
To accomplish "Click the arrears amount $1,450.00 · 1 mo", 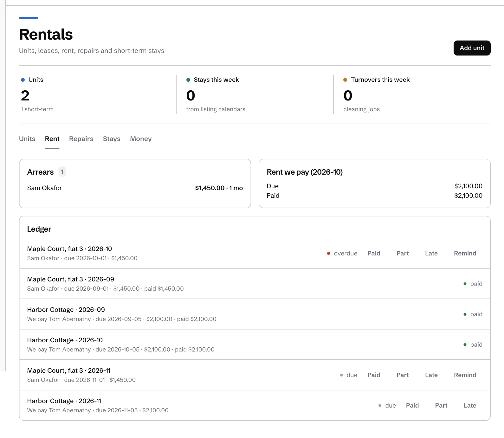I will point(219,188).
